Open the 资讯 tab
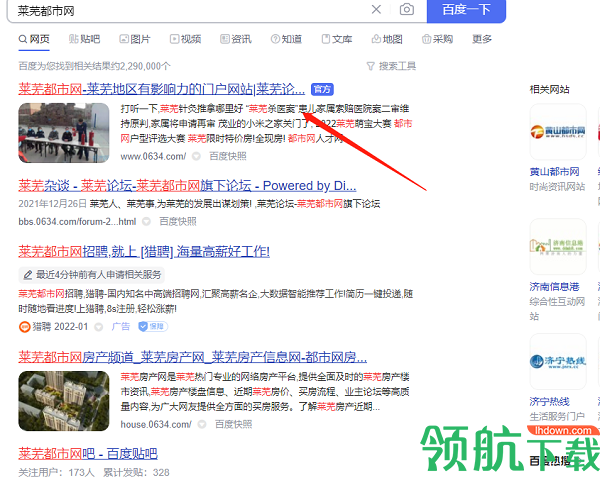The image size is (600, 478). click(236, 39)
